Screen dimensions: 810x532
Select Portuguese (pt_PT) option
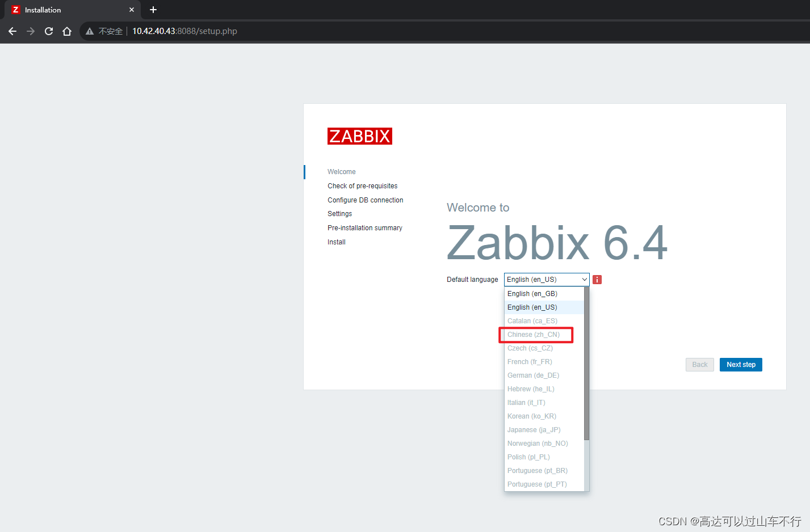click(x=544, y=484)
